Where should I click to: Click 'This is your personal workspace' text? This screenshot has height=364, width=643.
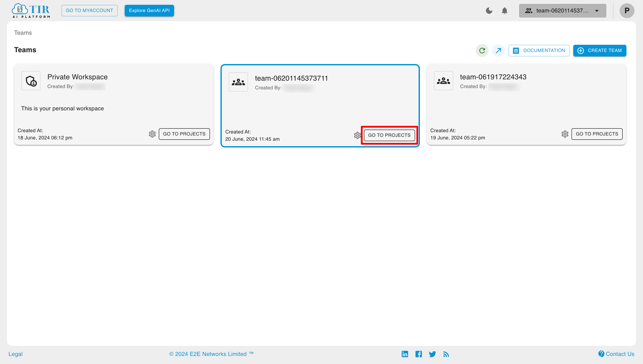62,108
